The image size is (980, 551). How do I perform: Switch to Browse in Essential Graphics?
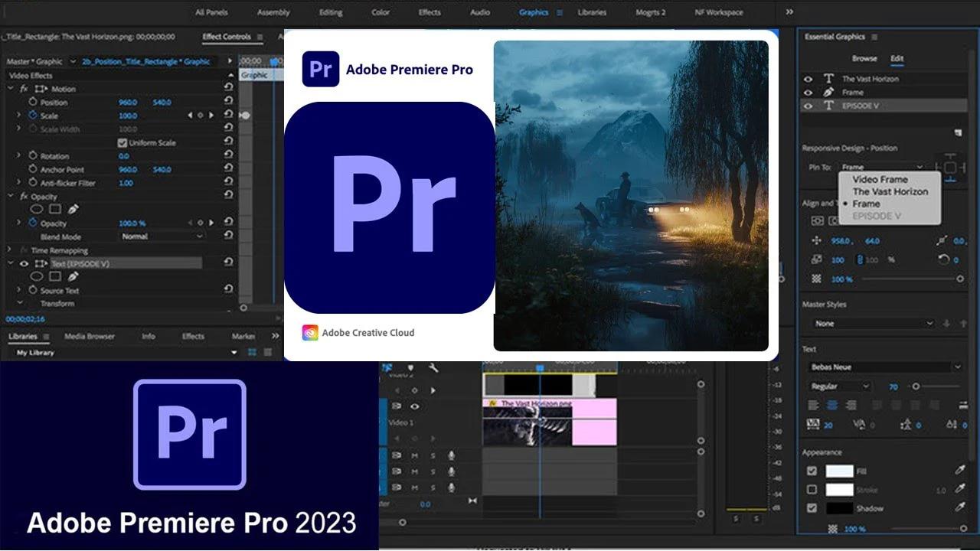(864, 57)
